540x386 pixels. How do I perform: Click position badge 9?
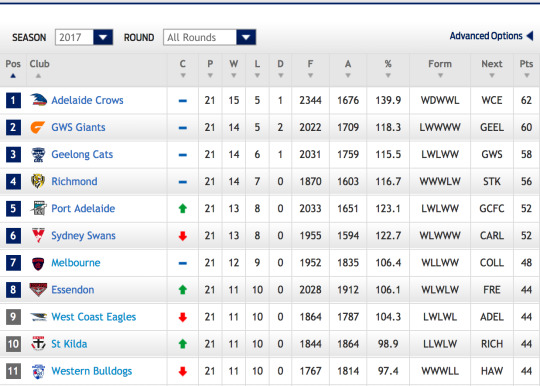click(13, 317)
